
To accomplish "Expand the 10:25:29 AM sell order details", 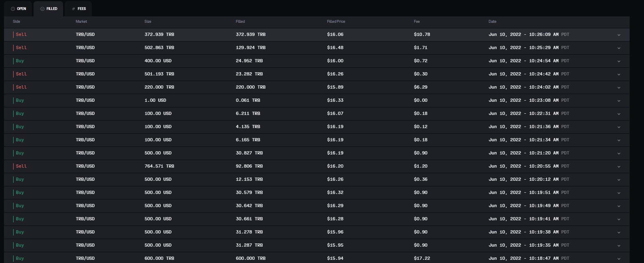I will [619, 48].
